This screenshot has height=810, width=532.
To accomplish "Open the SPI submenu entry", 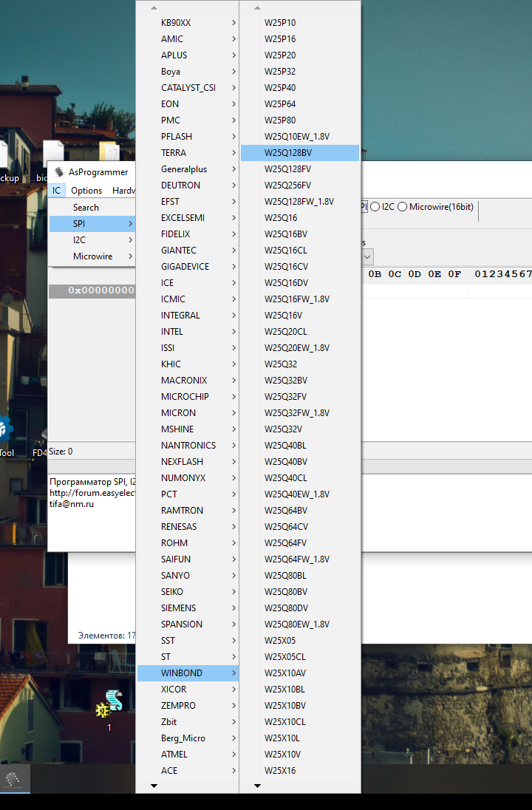I will tap(92, 224).
